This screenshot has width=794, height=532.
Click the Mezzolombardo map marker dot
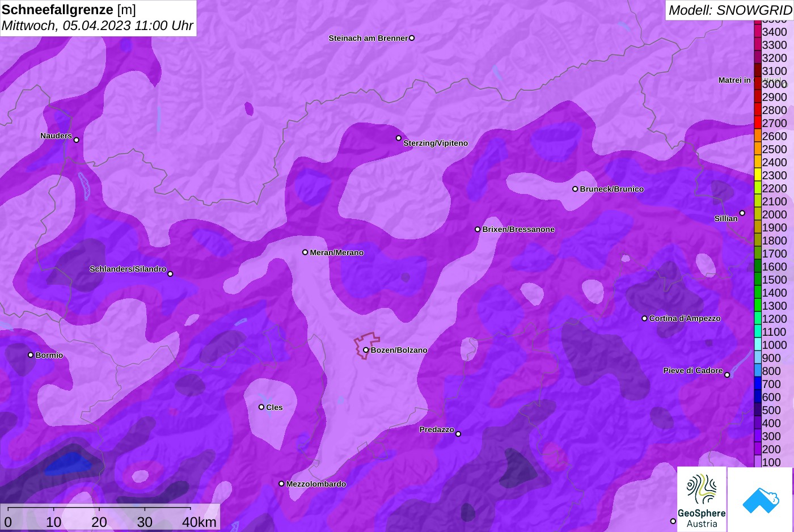pos(281,484)
